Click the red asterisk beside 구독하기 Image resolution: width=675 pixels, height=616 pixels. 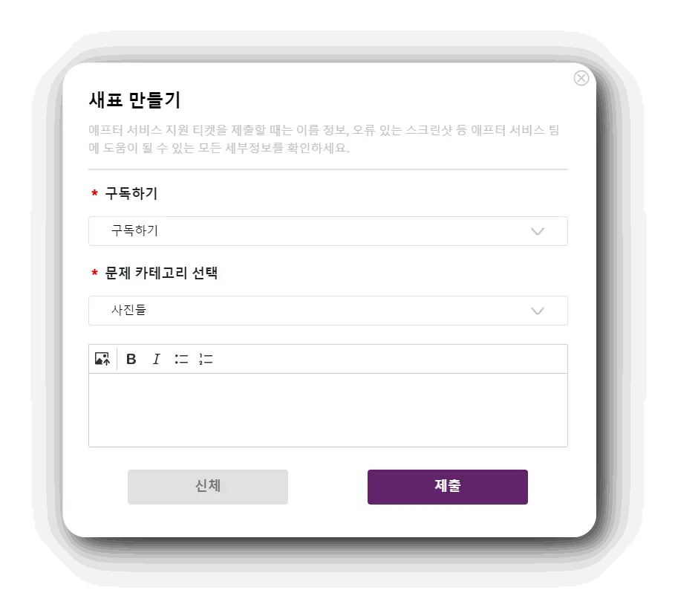pos(93,193)
